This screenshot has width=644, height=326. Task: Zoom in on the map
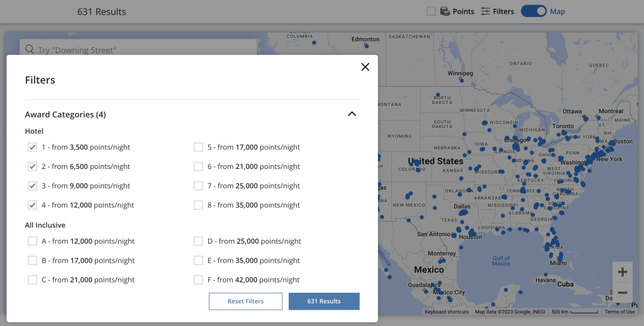(622, 272)
